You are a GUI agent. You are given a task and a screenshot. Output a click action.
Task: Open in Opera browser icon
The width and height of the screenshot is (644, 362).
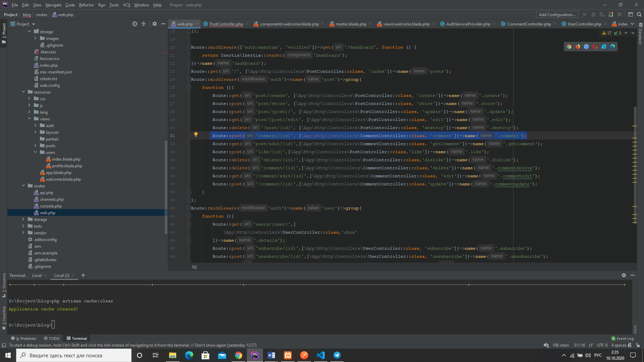595,47
